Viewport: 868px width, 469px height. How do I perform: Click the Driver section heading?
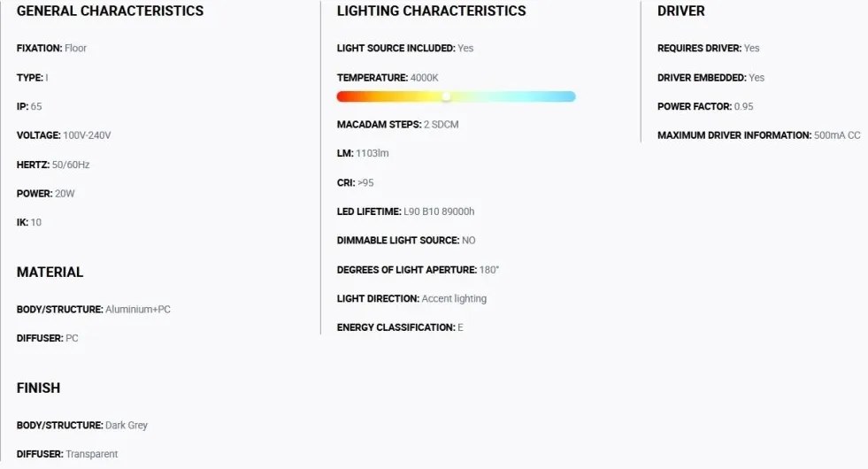(x=680, y=12)
